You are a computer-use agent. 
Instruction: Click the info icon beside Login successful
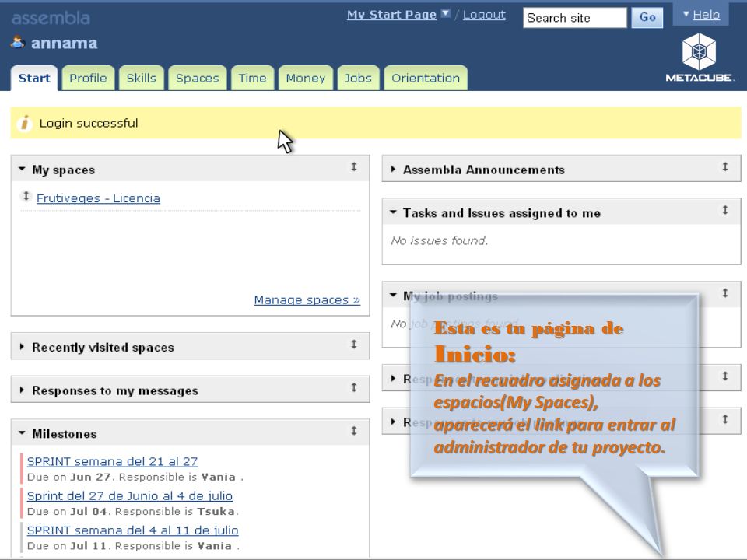(24, 124)
